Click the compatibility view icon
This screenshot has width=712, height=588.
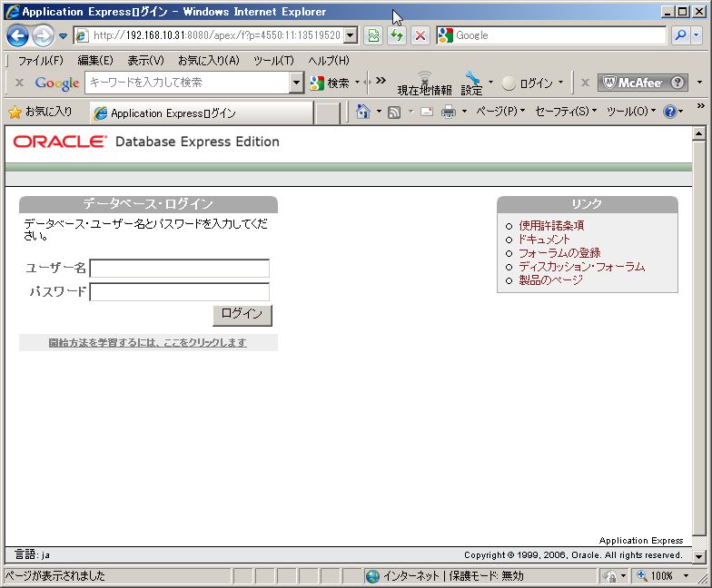pyautogui.click(x=373, y=35)
